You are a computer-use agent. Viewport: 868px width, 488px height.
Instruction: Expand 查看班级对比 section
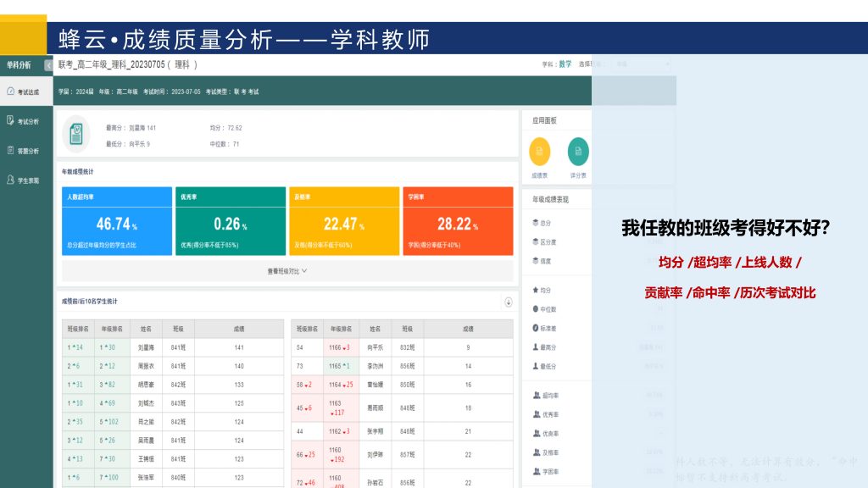pos(287,271)
